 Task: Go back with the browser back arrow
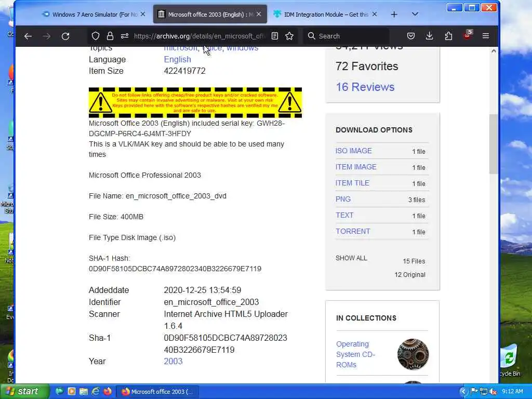[x=28, y=36]
